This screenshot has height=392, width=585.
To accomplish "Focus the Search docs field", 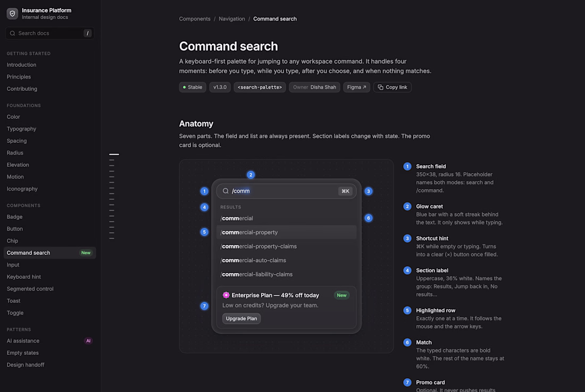I will 49,33.
